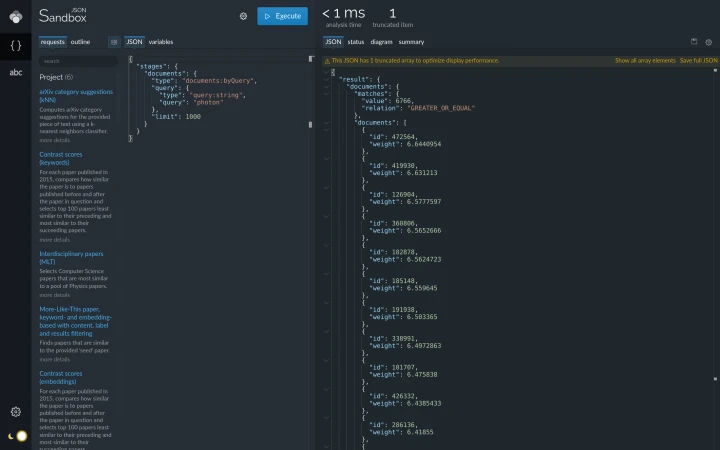The height and width of the screenshot is (450, 720).
Task: Open the app logo home icon
Action: point(16,17)
